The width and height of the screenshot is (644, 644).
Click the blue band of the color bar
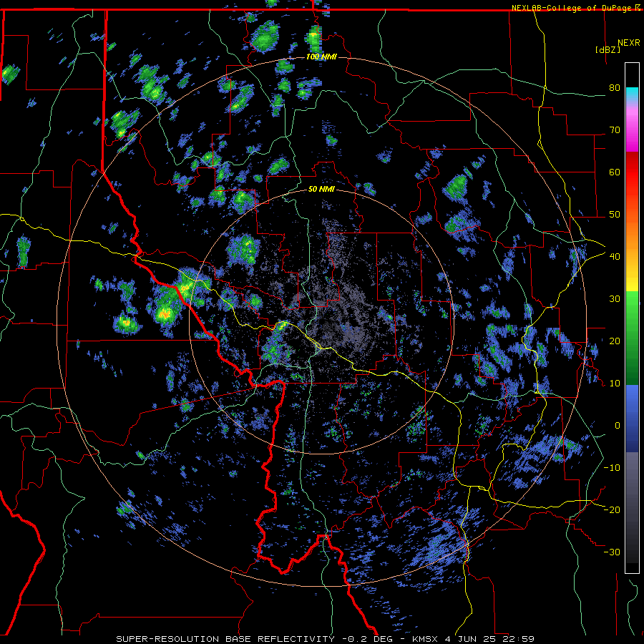click(632, 418)
